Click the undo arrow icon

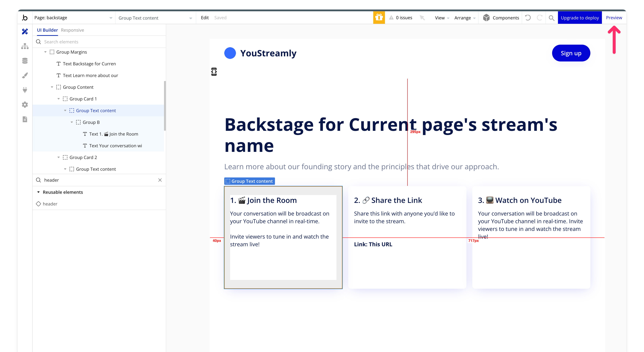tap(528, 18)
